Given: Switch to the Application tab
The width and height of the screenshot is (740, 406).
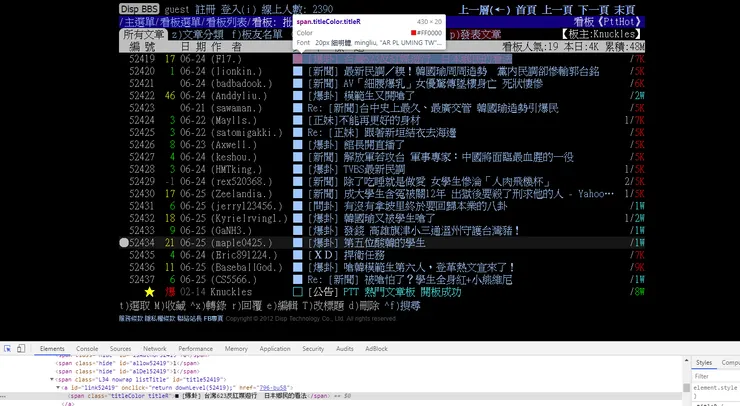Looking at the screenshot, I should coord(275,349).
